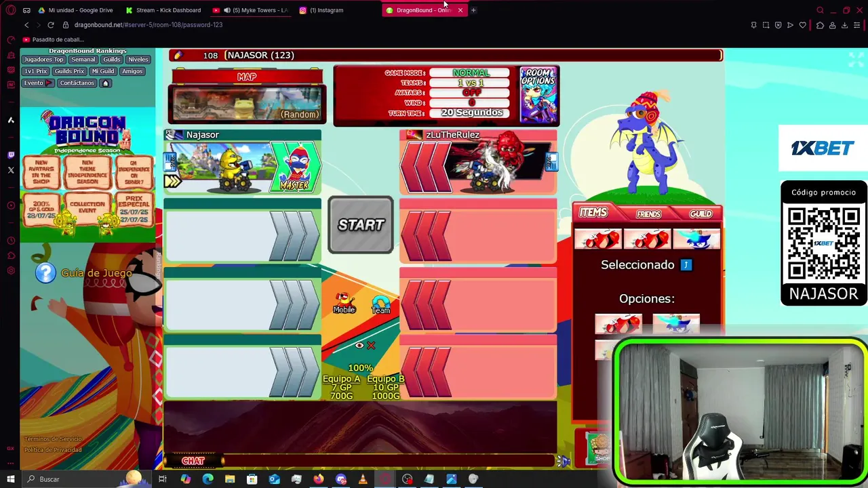This screenshot has height=488, width=868.
Task: Open Windows Start menu
Action: click(x=11, y=479)
